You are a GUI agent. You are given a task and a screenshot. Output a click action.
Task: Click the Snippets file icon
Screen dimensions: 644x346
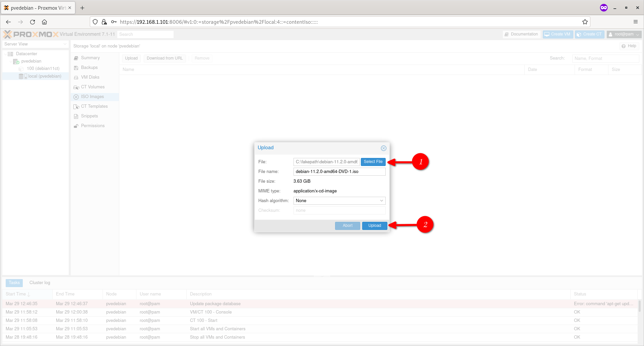point(76,116)
